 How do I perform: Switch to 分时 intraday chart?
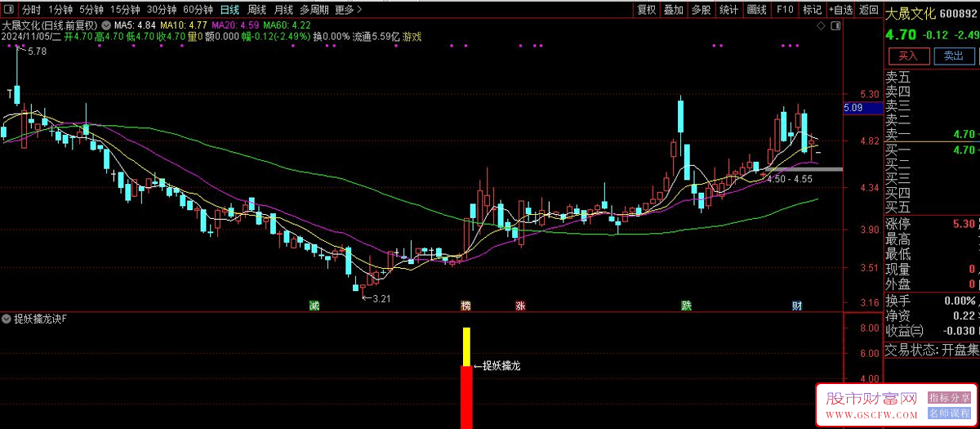click(x=32, y=10)
